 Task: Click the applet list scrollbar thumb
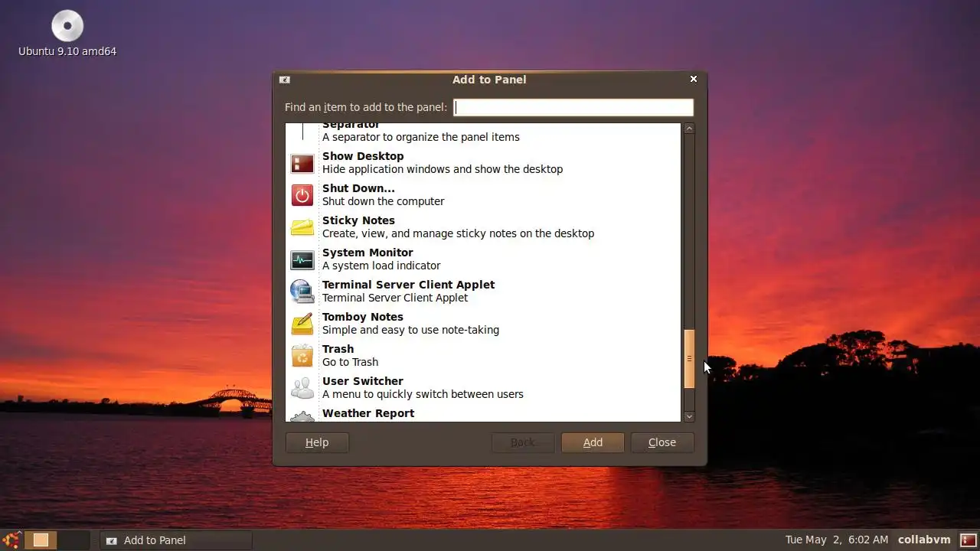[x=689, y=359]
